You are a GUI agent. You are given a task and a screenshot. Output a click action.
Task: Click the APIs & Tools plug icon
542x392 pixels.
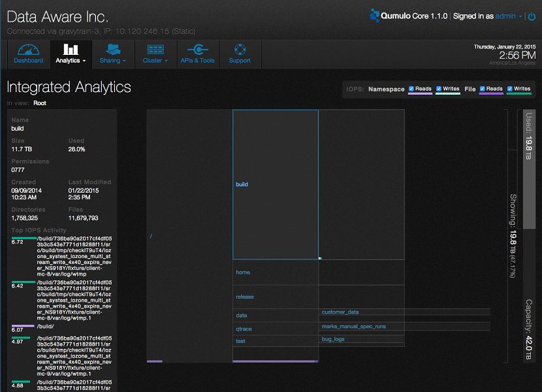pyautogui.click(x=198, y=50)
